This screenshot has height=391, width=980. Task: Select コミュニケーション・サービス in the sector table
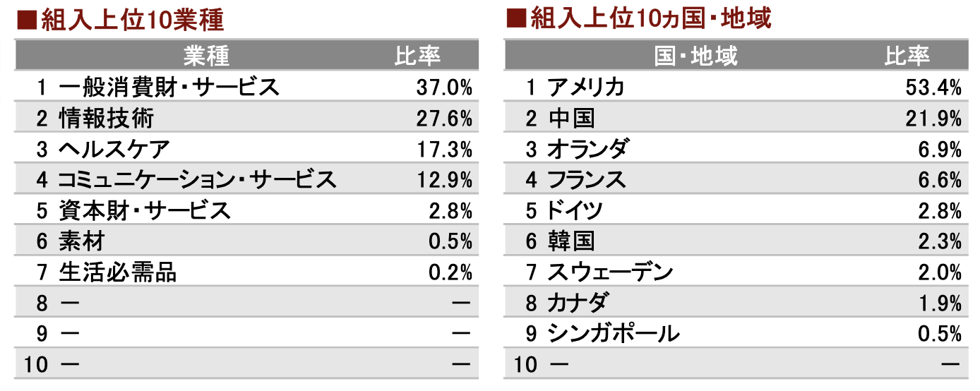point(197,179)
